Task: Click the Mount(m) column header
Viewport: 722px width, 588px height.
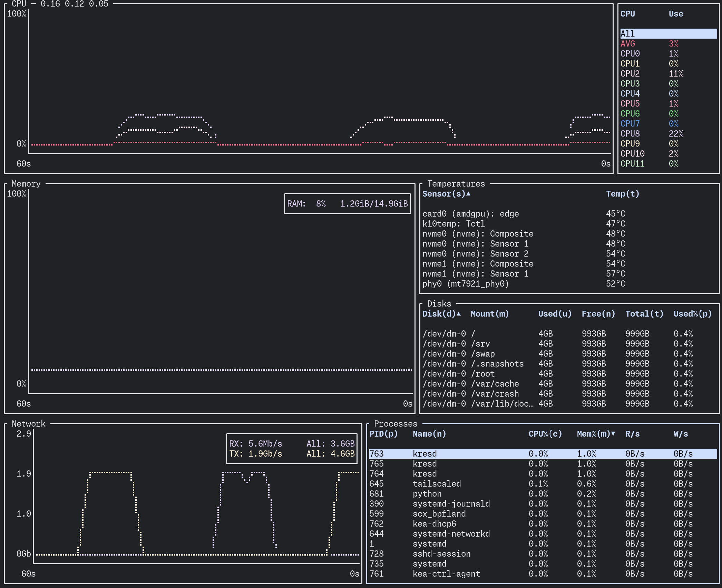Action: (x=489, y=314)
